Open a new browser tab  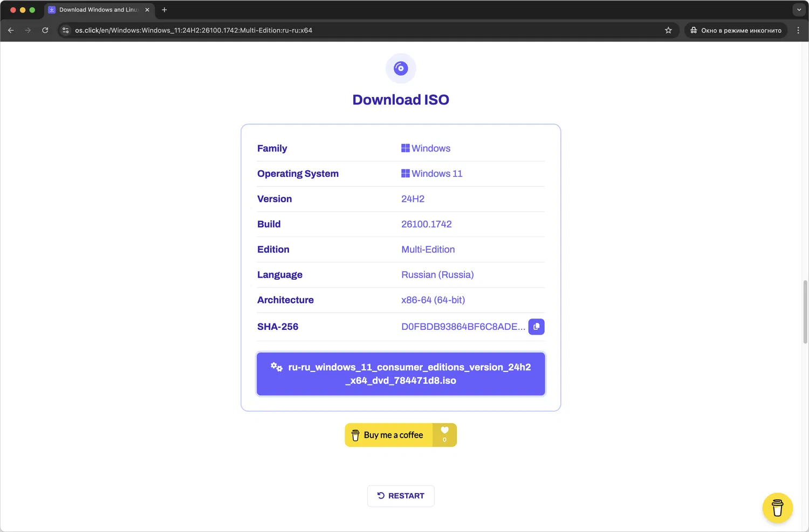coord(164,10)
